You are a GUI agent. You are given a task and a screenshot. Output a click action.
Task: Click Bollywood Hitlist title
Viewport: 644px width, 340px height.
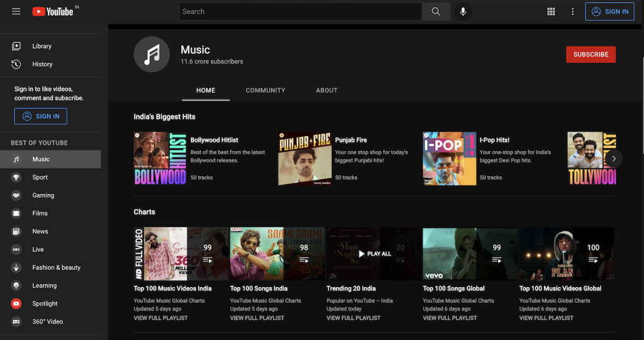[214, 140]
